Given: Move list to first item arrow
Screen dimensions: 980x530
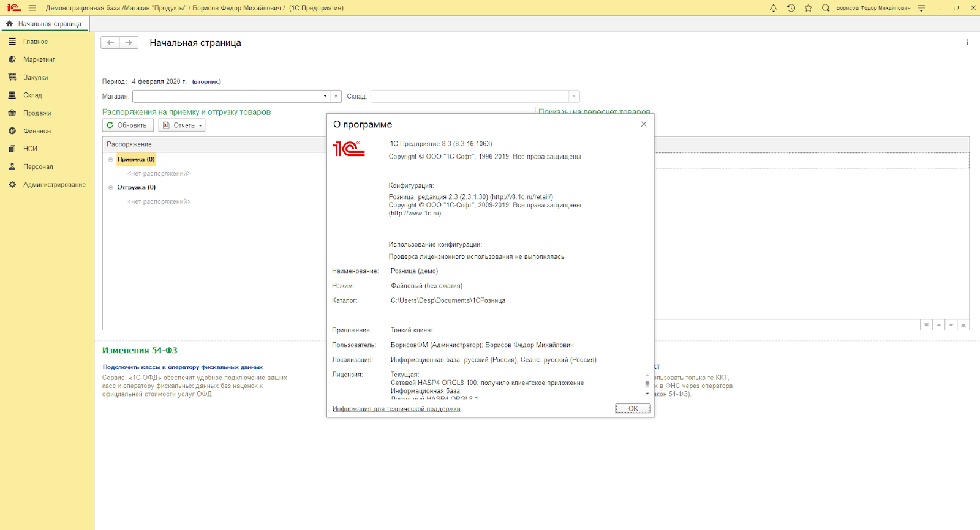Looking at the screenshot, I should [927, 325].
